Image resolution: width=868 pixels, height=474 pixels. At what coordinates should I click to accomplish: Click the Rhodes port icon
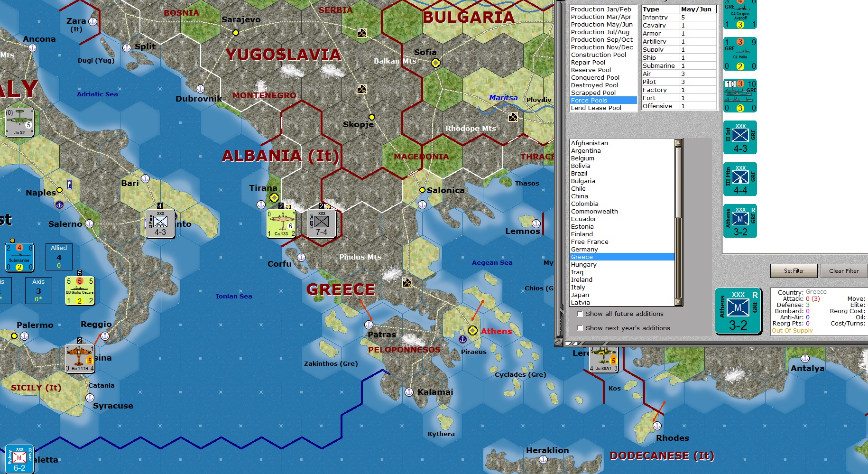pyautogui.click(x=657, y=426)
